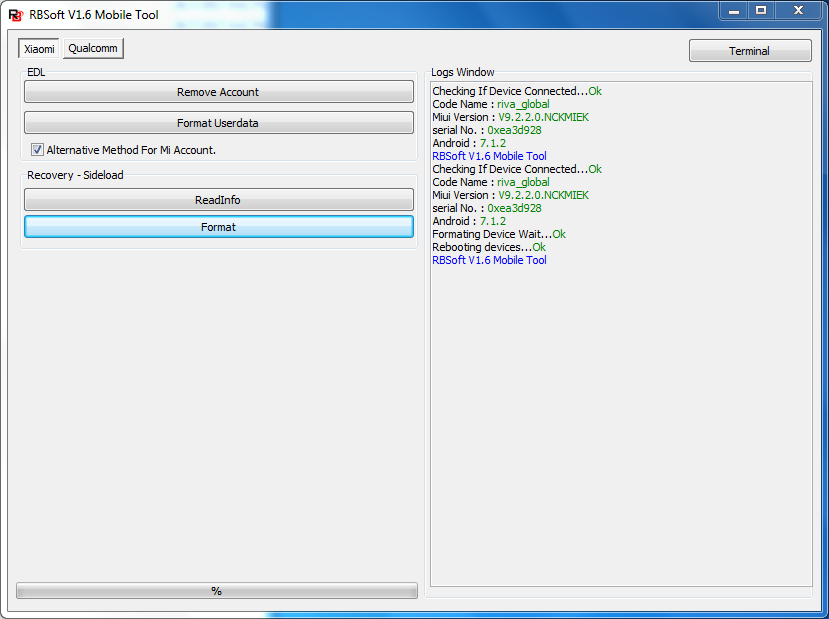
Task: Minimize the RBSoft window
Action: pyautogui.click(x=734, y=11)
